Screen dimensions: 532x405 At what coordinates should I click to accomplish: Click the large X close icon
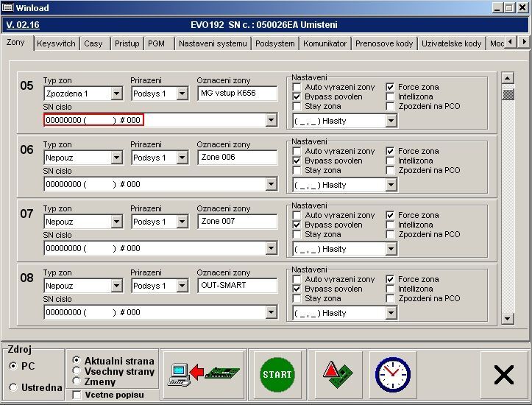(504, 375)
